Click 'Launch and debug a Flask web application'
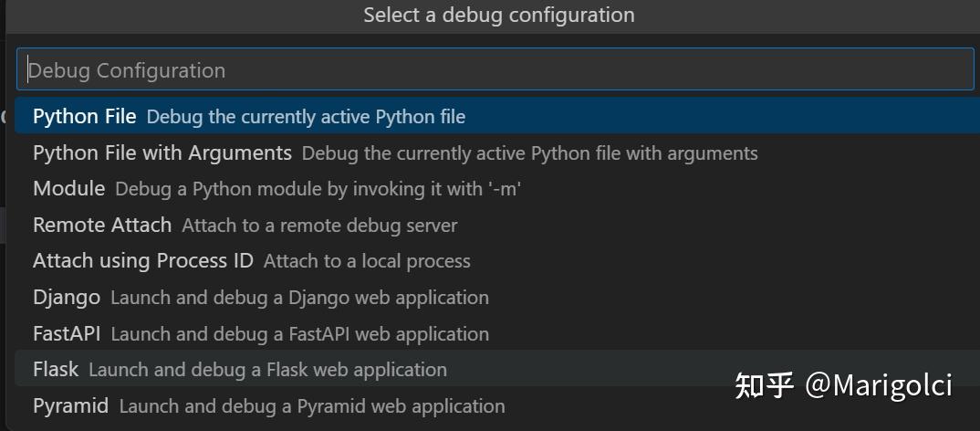The width and height of the screenshot is (980, 431). tap(267, 370)
